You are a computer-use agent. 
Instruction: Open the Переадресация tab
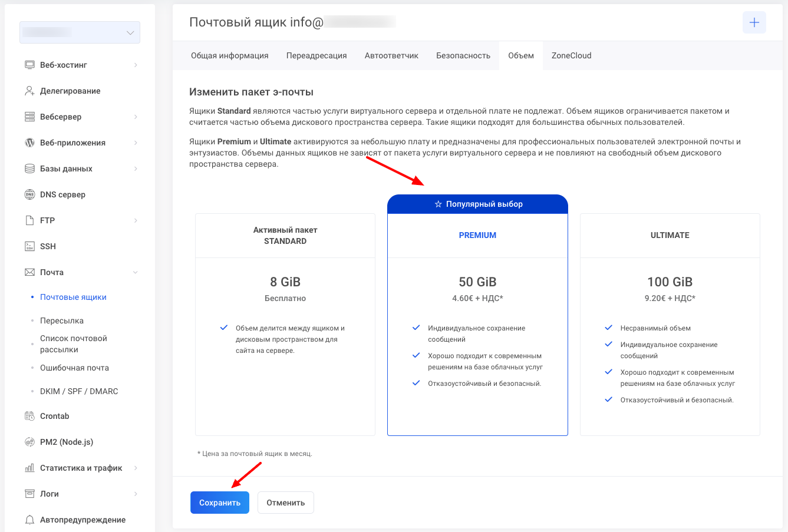[316, 55]
